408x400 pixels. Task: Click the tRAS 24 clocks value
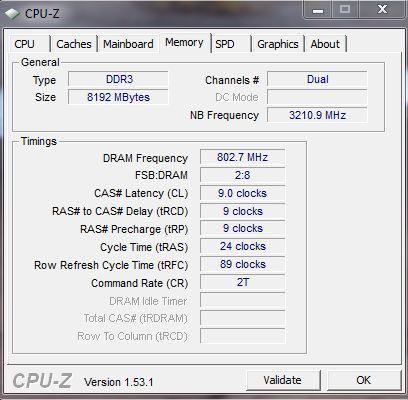click(x=243, y=247)
